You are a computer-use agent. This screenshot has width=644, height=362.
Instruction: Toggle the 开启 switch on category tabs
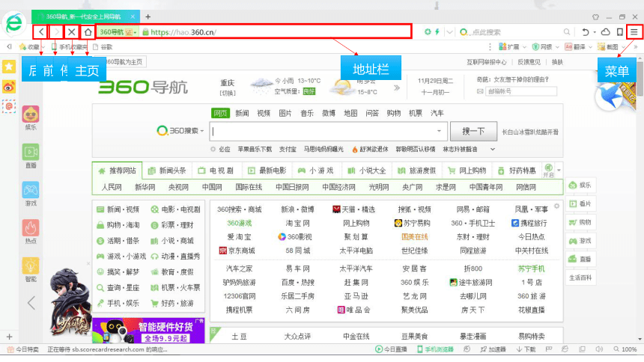click(548, 171)
